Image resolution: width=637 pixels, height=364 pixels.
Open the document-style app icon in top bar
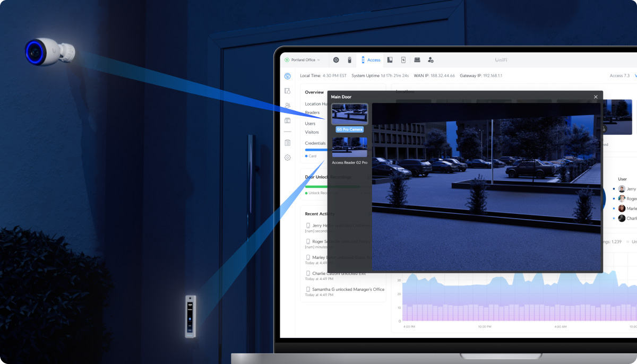click(403, 60)
